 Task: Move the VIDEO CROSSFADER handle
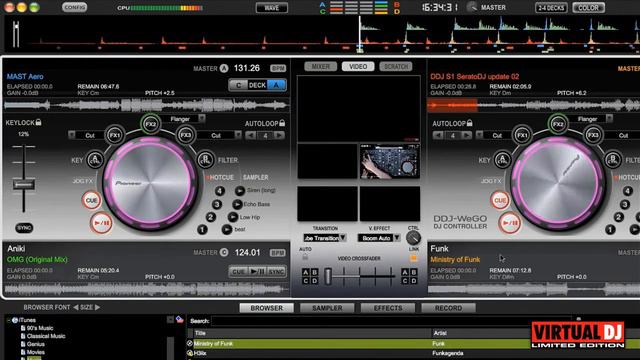[328, 276]
